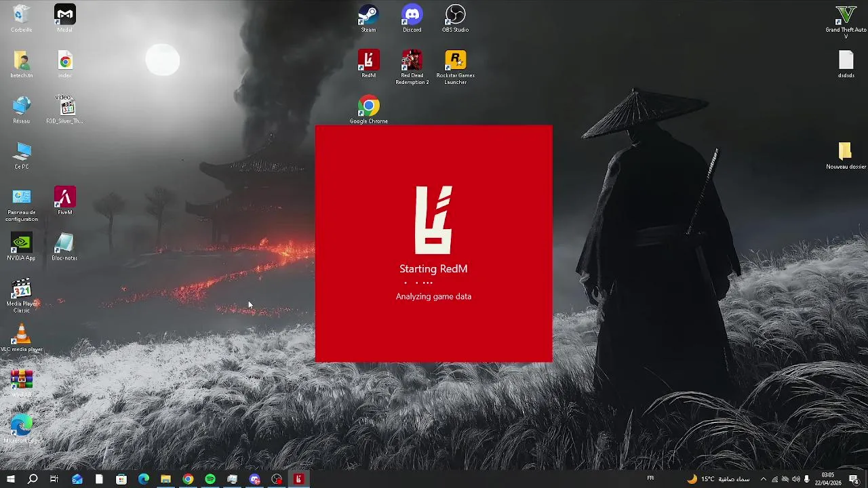Click the loading dots progress indicator
Viewport: 868px width, 488px height.
pos(418,283)
